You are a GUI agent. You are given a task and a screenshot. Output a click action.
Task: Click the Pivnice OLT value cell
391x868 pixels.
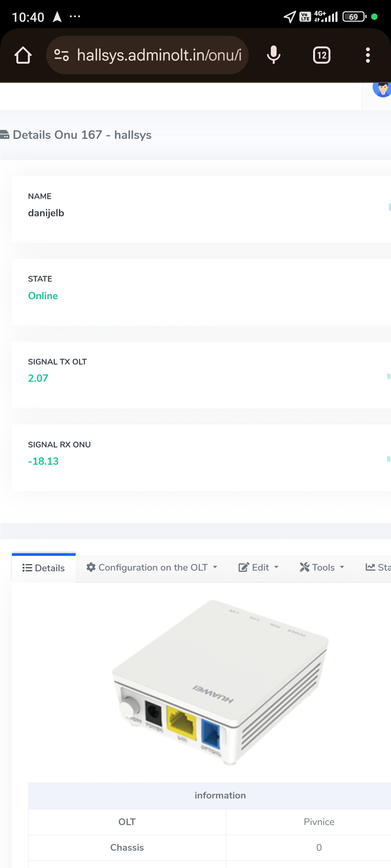(319, 822)
